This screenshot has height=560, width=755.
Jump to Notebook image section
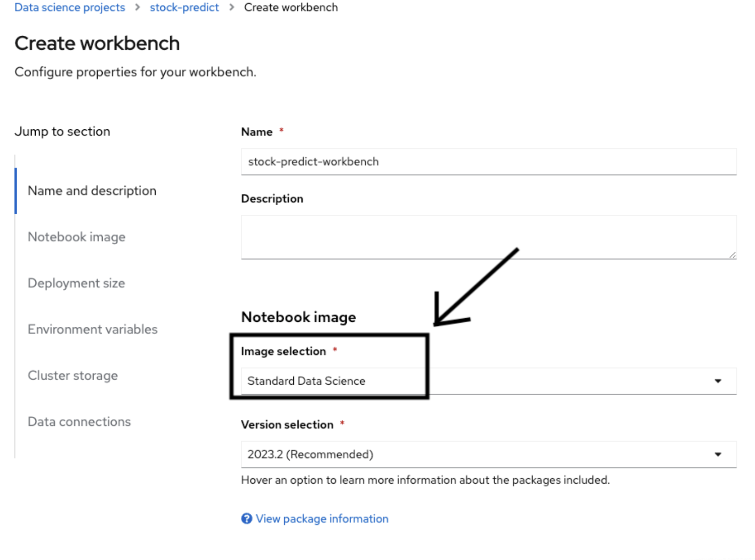(x=76, y=237)
